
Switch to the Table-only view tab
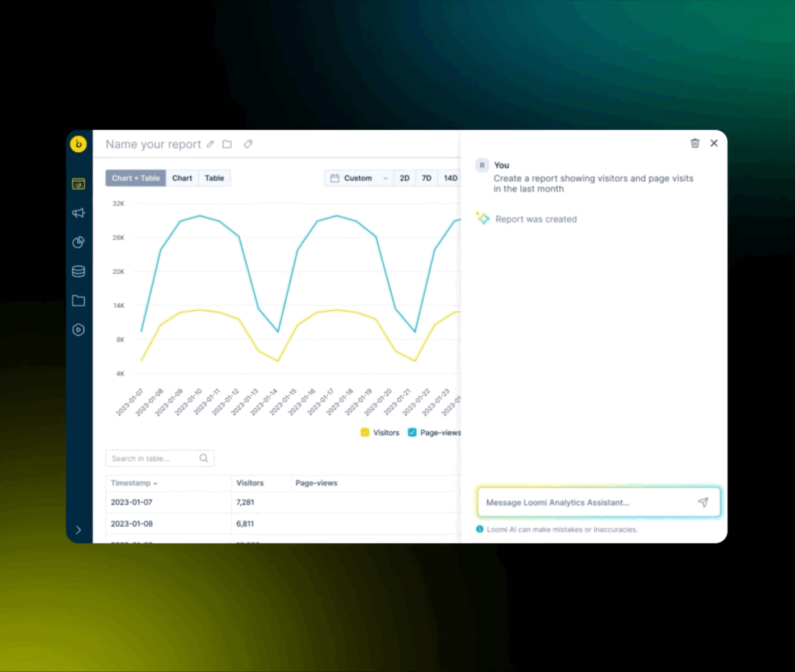pos(215,178)
